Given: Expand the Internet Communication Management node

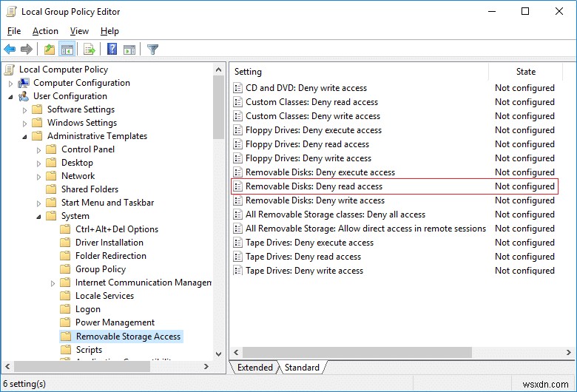Looking at the screenshot, I should (x=53, y=283).
